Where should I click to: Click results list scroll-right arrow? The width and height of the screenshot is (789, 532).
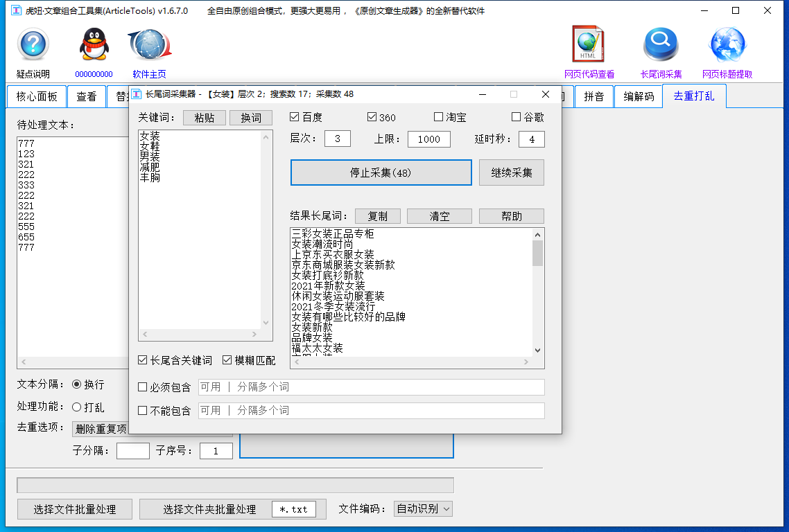526,362
